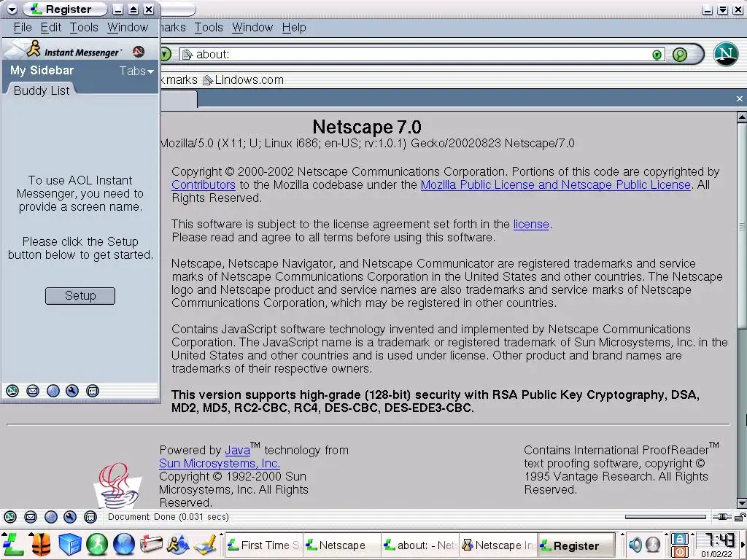Viewport: 747px width, 560px height.
Task: Select the Buddy List tab
Action: [x=42, y=90]
